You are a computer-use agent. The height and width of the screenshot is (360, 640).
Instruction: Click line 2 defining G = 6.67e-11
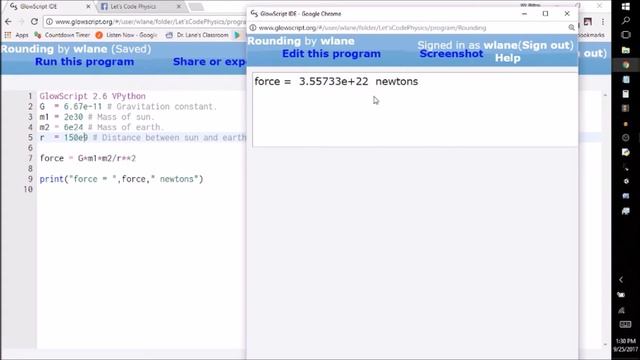(128, 107)
